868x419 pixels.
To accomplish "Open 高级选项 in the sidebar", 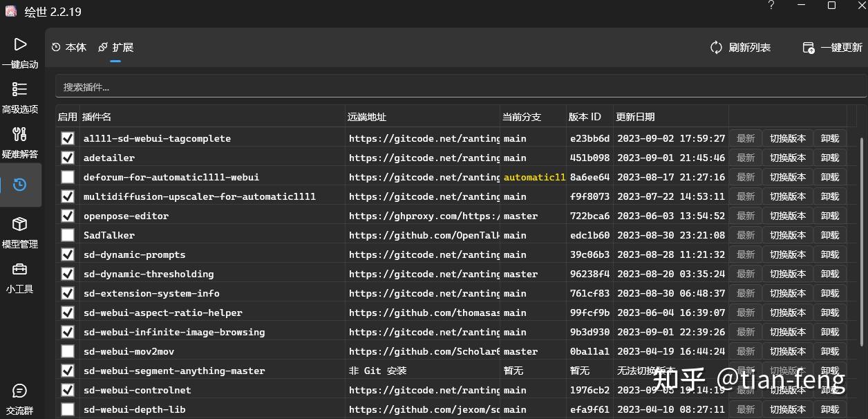I will coord(20,89).
